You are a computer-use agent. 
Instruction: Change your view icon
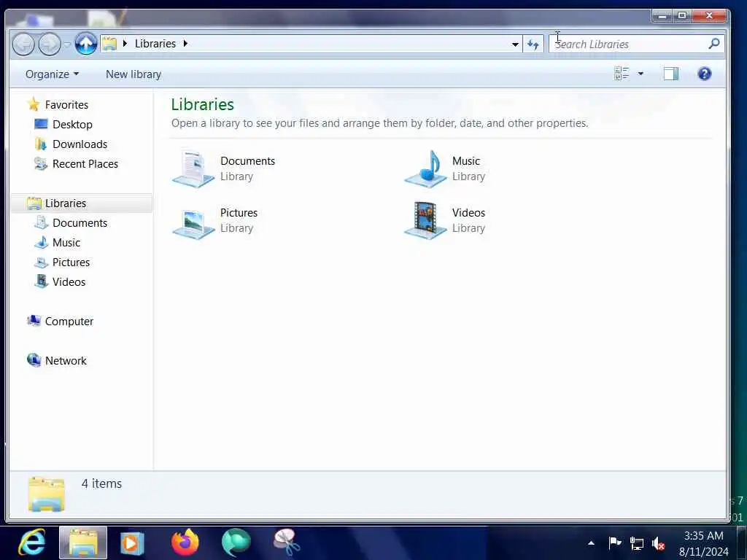(622, 74)
